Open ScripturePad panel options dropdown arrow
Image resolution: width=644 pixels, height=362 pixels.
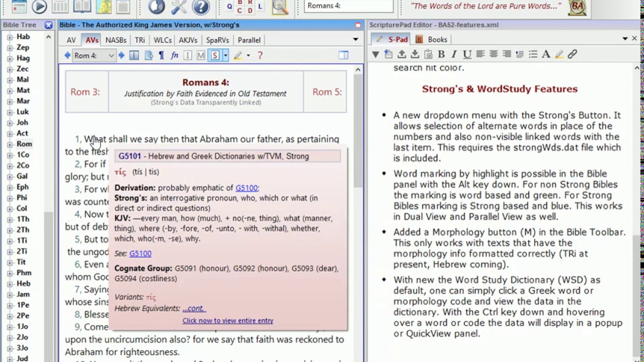tap(625, 39)
